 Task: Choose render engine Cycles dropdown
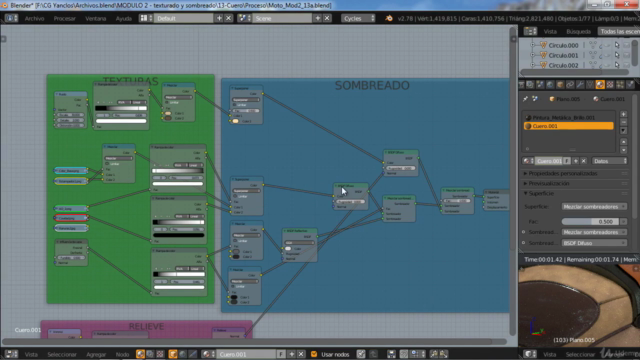pyautogui.click(x=358, y=18)
